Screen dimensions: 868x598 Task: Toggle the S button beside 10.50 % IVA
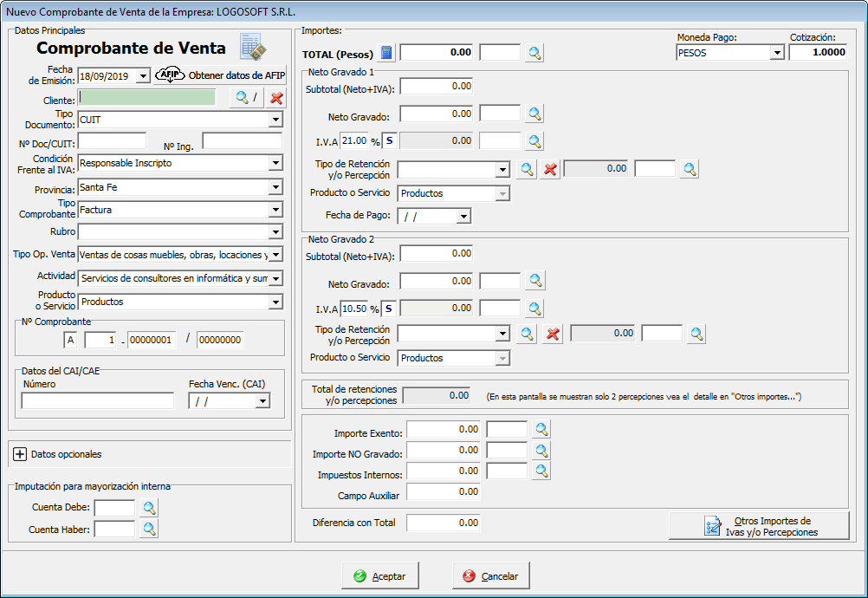coord(389,308)
